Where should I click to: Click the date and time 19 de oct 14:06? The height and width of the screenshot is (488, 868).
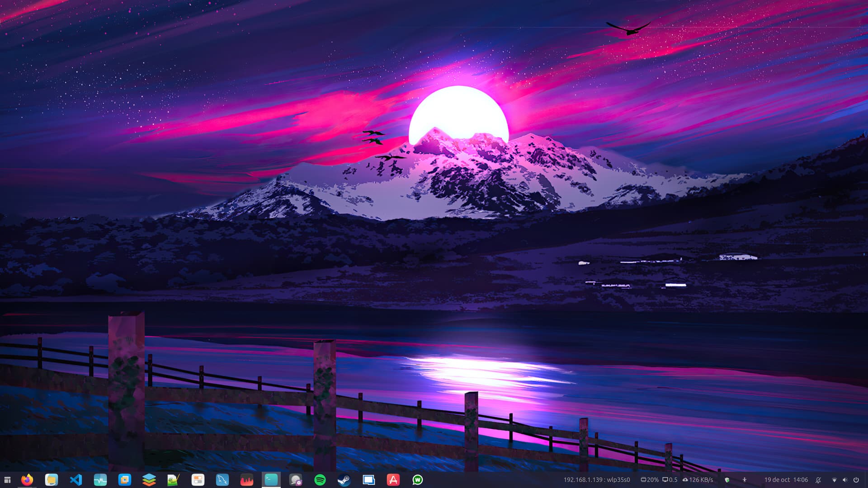[x=786, y=480]
